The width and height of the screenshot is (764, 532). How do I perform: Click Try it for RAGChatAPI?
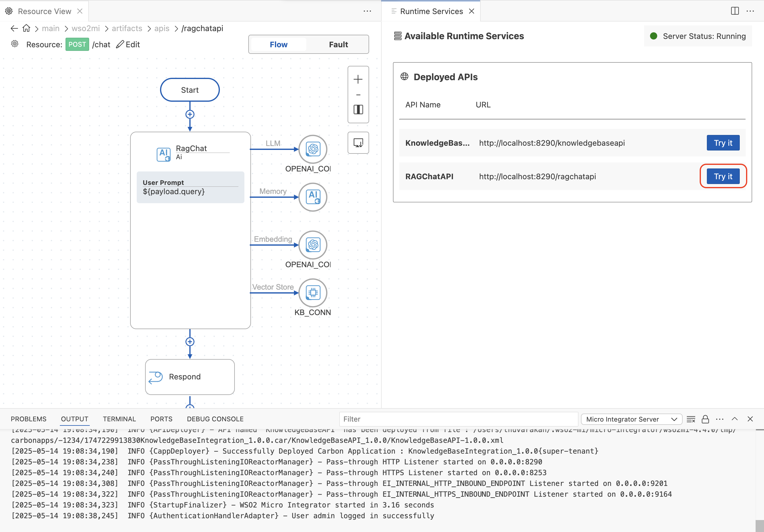click(x=723, y=176)
